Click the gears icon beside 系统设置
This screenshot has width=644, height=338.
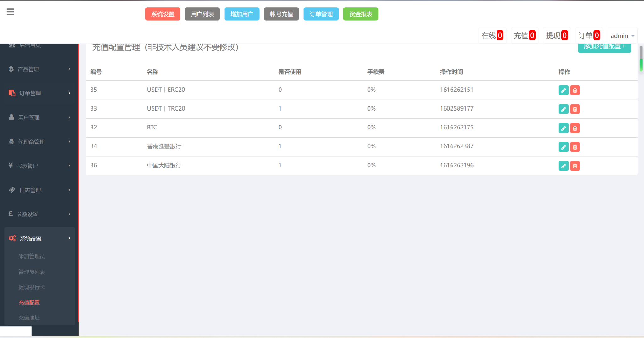click(12, 238)
